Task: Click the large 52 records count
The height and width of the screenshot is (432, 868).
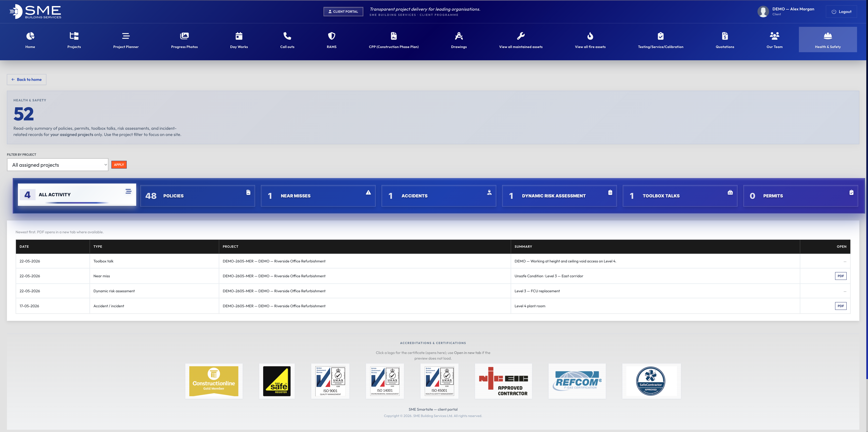Action: point(24,114)
